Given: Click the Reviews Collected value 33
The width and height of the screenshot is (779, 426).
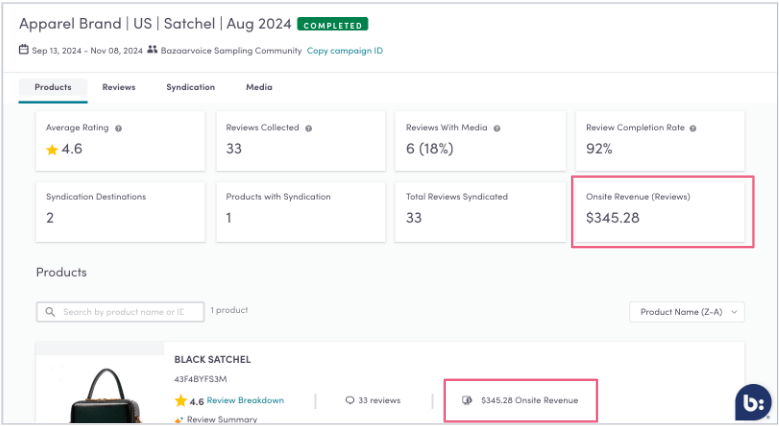Looking at the screenshot, I should pos(234,149).
